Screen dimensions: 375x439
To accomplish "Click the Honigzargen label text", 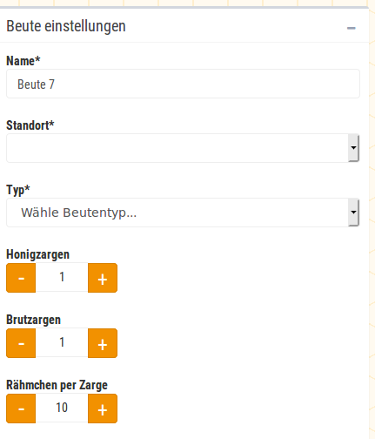I will pos(38,254).
